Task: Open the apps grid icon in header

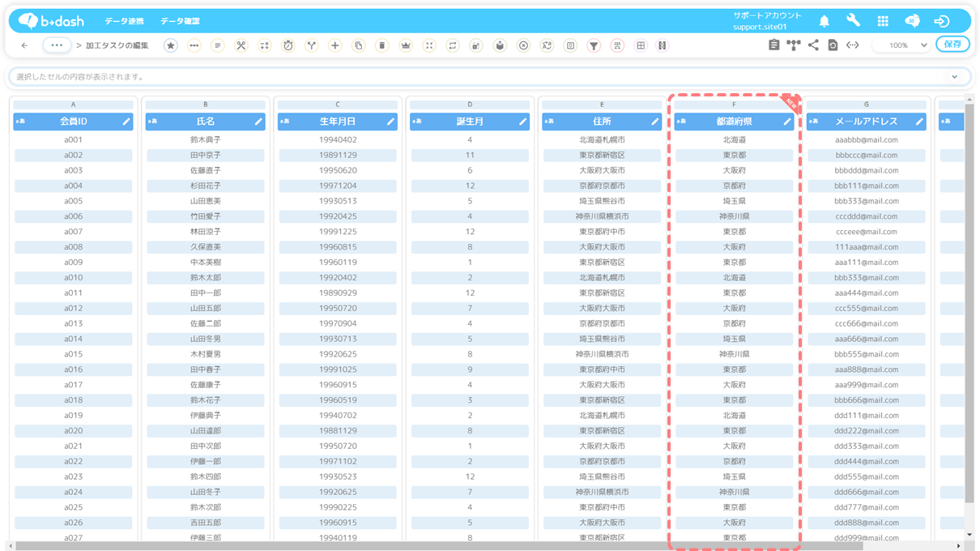Action: (883, 21)
